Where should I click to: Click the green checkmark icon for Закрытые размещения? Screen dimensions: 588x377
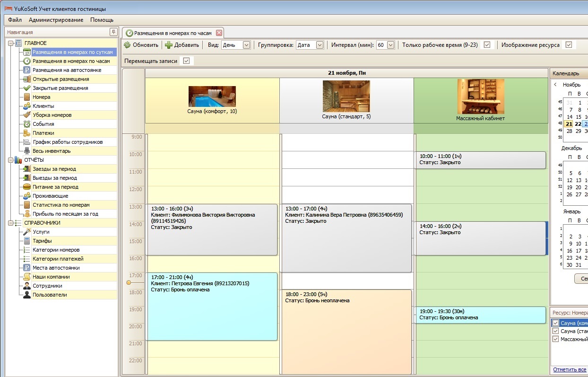click(x=27, y=88)
